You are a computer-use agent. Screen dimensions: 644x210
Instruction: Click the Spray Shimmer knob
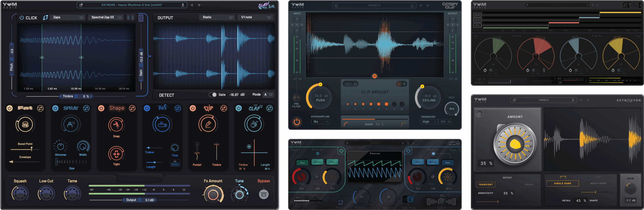[61, 146]
